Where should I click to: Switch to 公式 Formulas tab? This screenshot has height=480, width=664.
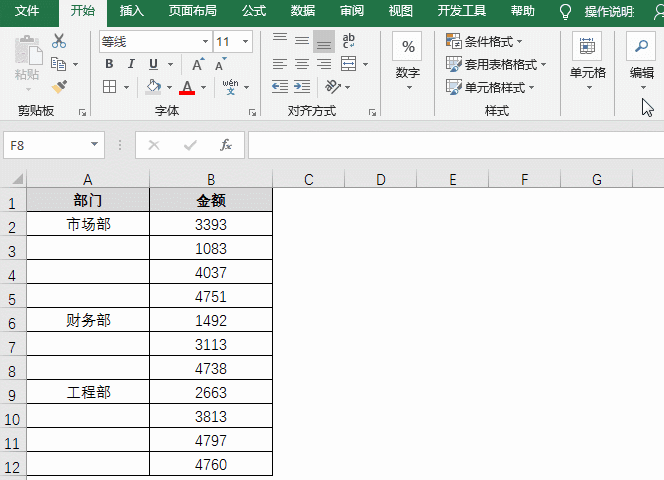click(254, 11)
